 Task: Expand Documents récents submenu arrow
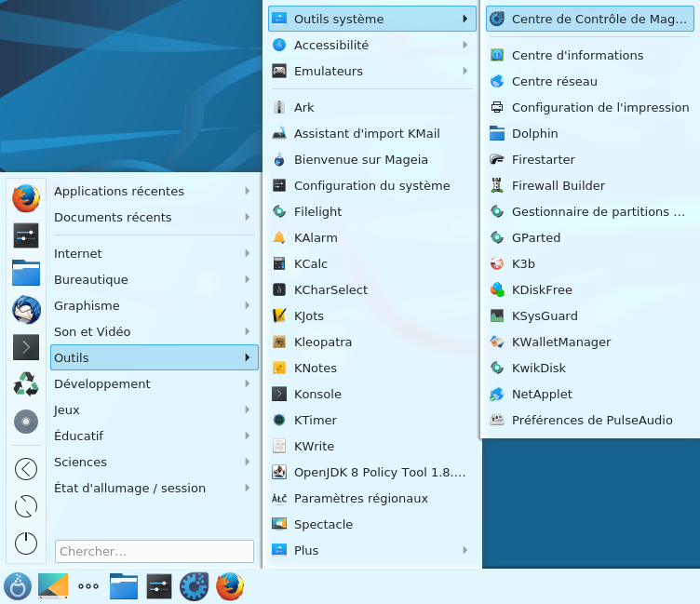click(x=247, y=217)
